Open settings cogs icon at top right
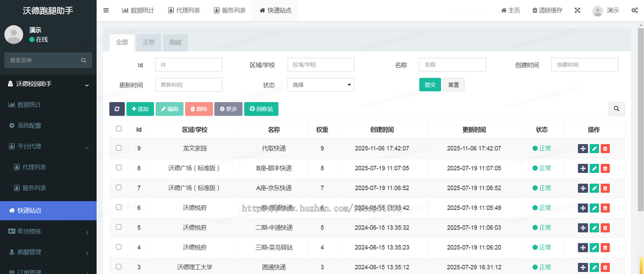Screen dimensions: 644x274 [x=634, y=10]
